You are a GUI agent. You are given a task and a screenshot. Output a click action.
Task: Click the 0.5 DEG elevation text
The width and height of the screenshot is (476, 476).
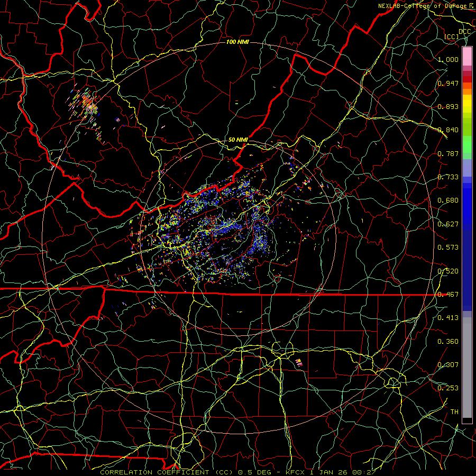pos(255,472)
